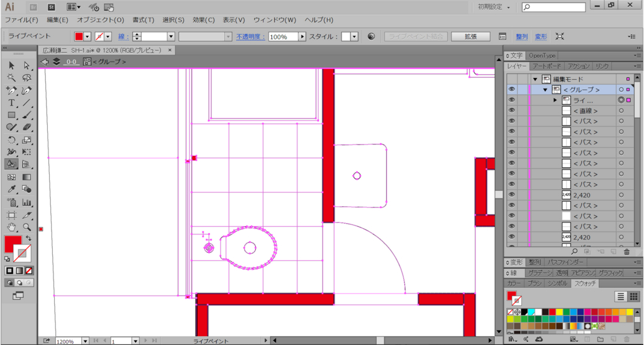This screenshot has height=345, width=644.
Task: Click the large red Fill box in toolbox
Action: point(12,244)
